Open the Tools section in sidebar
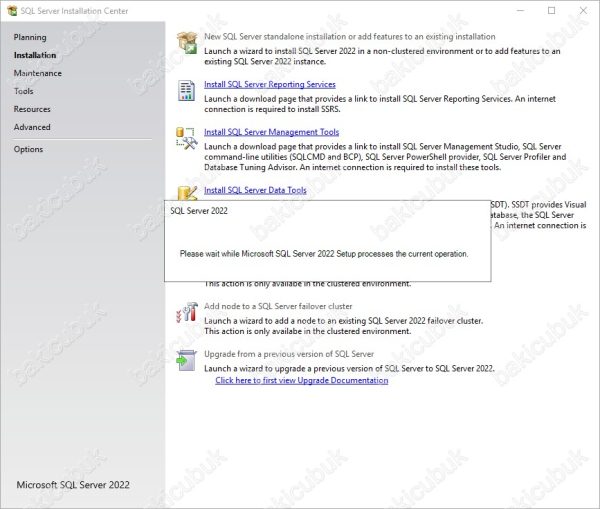 (x=24, y=91)
